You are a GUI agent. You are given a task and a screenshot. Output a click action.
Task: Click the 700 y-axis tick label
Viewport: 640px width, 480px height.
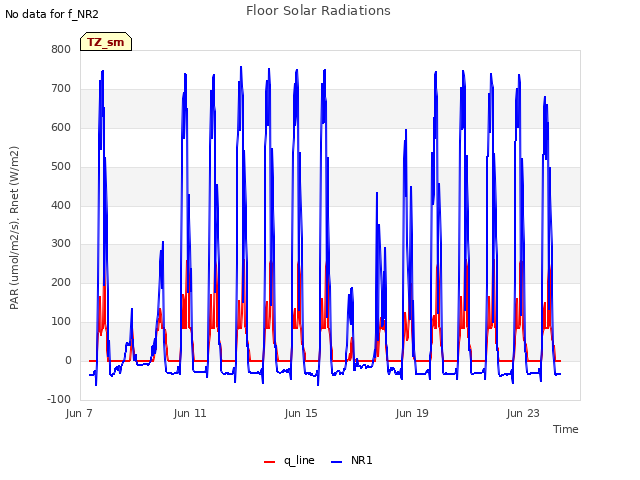[61, 89]
